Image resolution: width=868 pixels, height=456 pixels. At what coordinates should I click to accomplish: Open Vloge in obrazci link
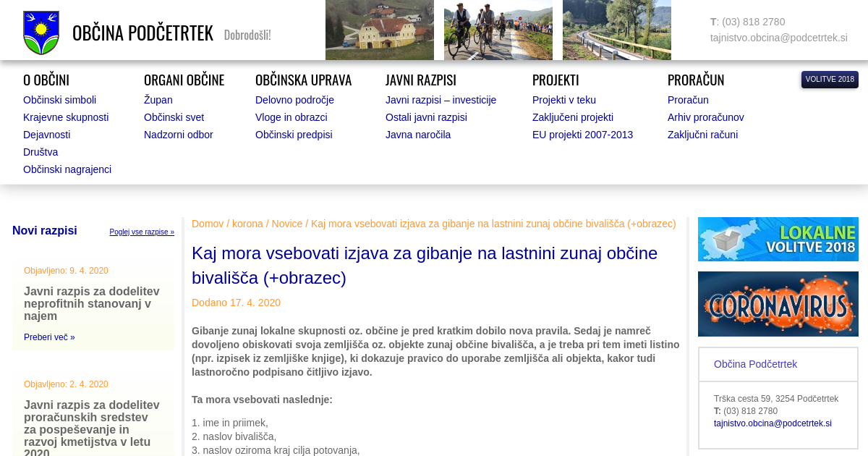291,117
